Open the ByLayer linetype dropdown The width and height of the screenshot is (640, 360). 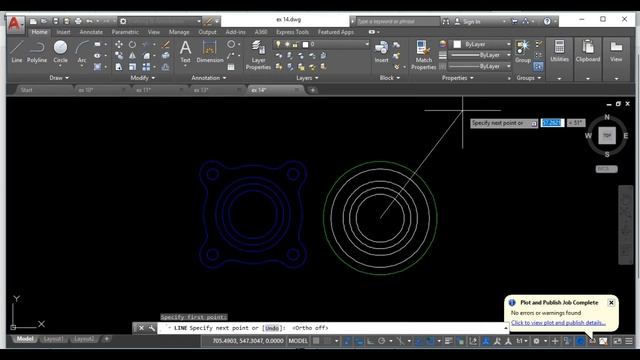(480, 66)
